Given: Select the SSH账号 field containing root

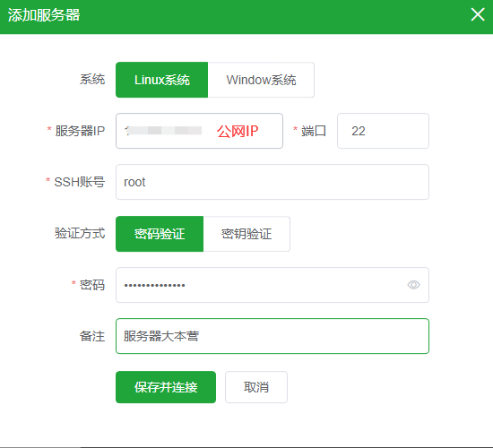Looking at the screenshot, I should (272, 182).
